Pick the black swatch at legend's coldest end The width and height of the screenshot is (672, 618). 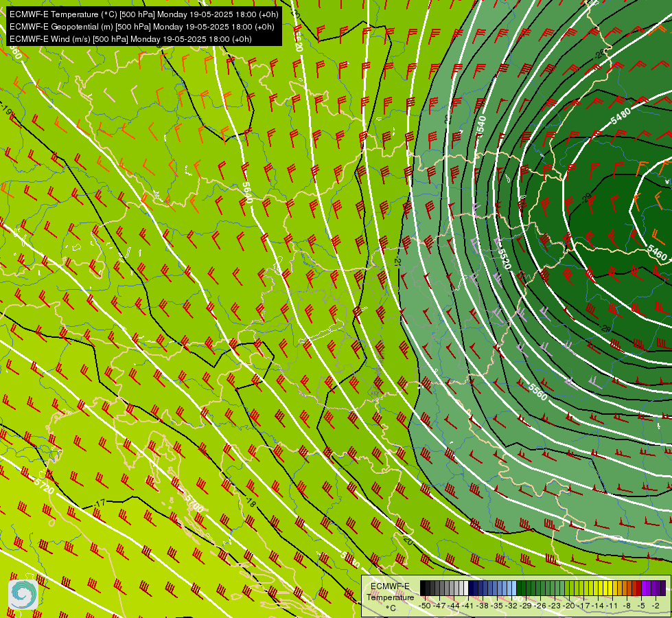[x=423, y=588]
